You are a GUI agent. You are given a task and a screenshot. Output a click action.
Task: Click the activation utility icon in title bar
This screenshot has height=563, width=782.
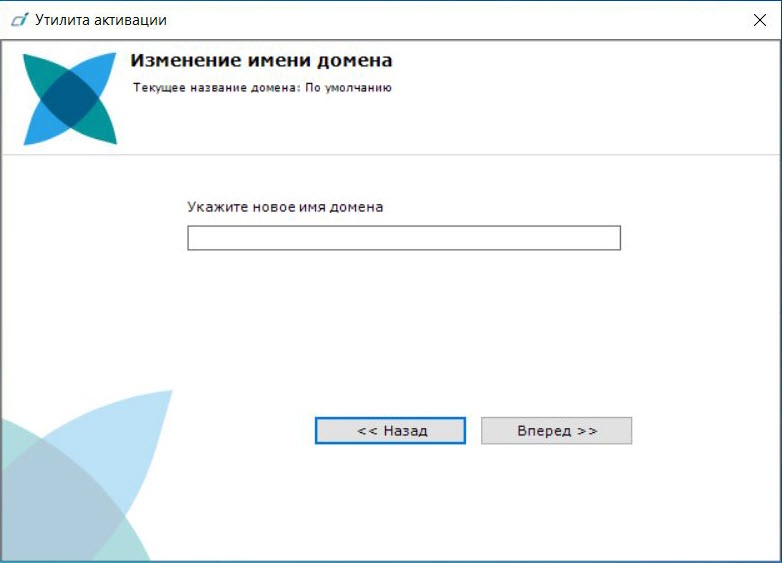click(18, 20)
